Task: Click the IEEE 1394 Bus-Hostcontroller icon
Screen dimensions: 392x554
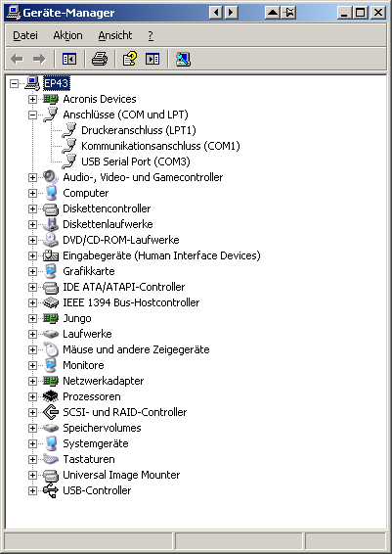Action: [51, 302]
